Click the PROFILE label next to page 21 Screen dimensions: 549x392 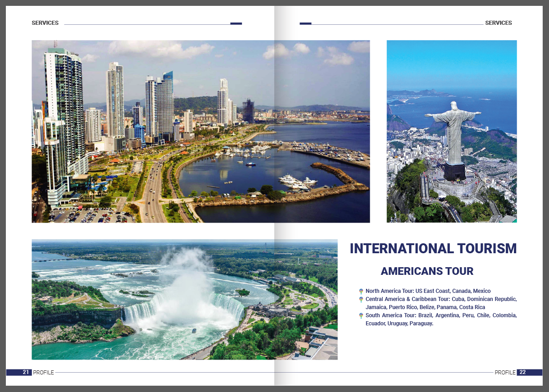43,373
